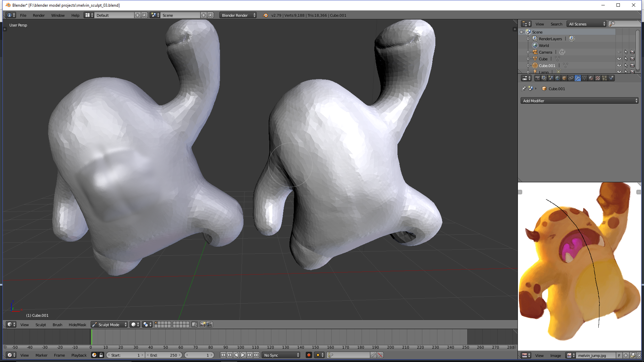
Task: Open the Material properties tab
Action: [591, 78]
